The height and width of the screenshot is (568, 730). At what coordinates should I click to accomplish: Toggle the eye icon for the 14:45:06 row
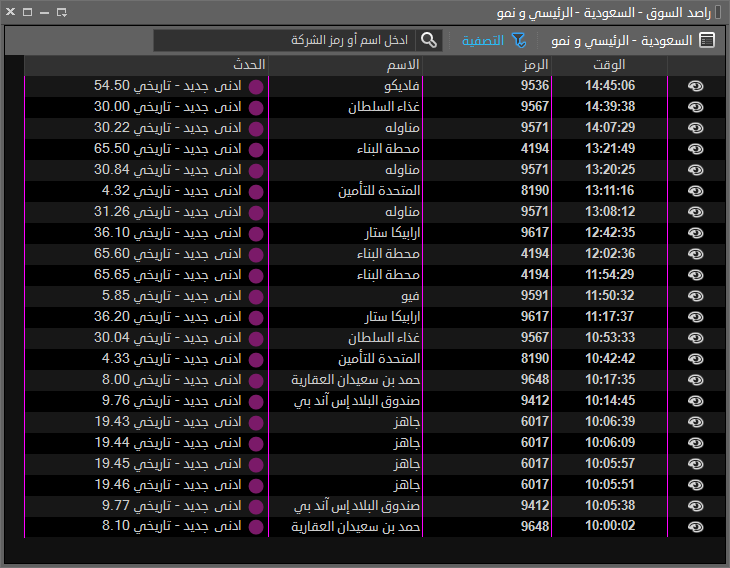(x=696, y=86)
